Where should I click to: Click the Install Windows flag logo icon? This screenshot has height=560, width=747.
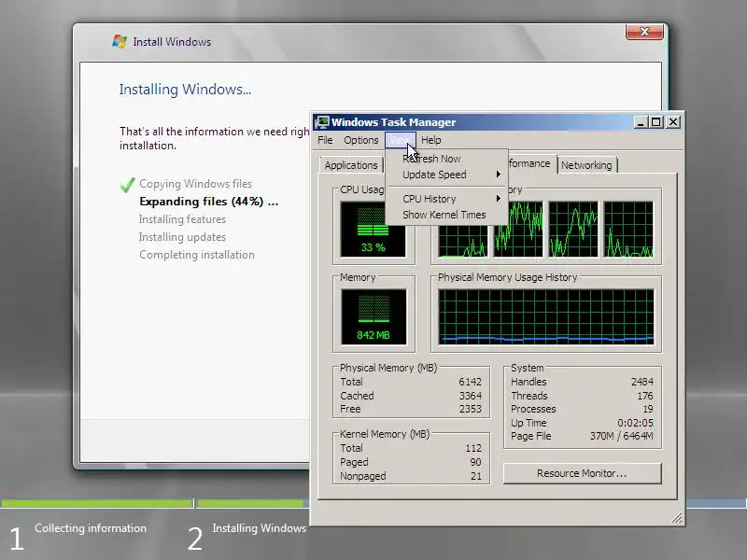120,41
